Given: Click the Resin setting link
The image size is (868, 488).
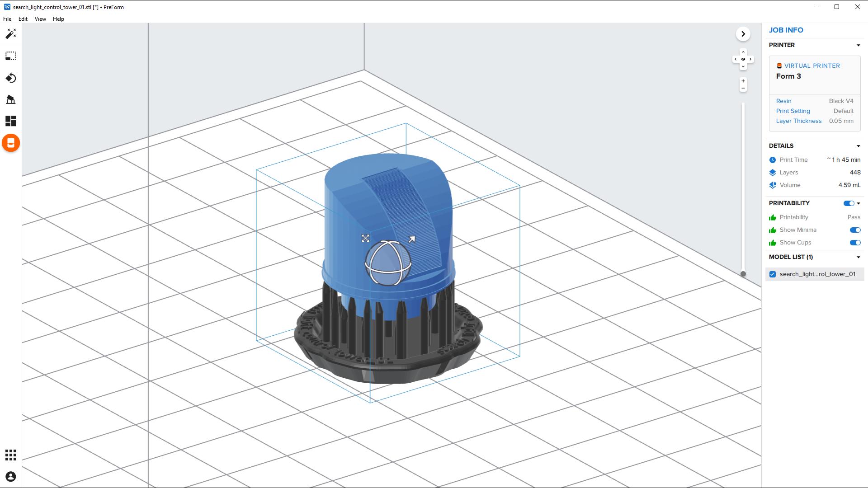Looking at the screenshot, I should pyautogui.click(x=783, y=101).
